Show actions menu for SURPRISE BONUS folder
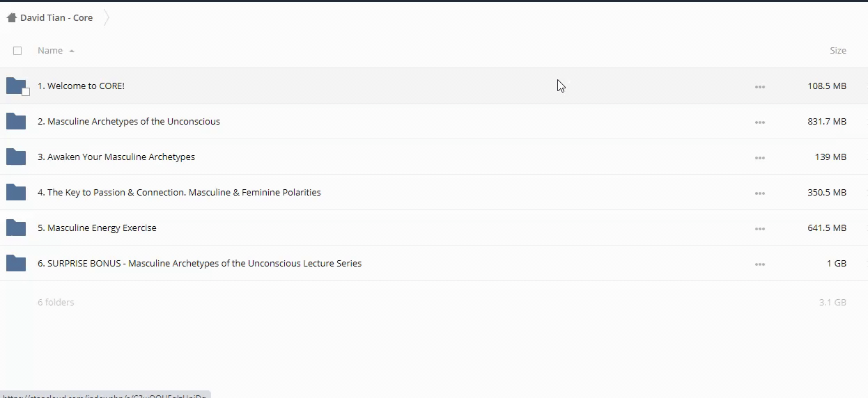This screenshot has height=398, width=868. coord(759,264)
